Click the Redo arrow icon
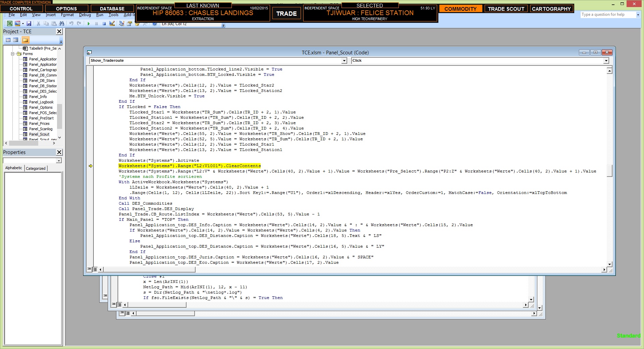Viewport: 644px width, 349px height. click(79, 23)
